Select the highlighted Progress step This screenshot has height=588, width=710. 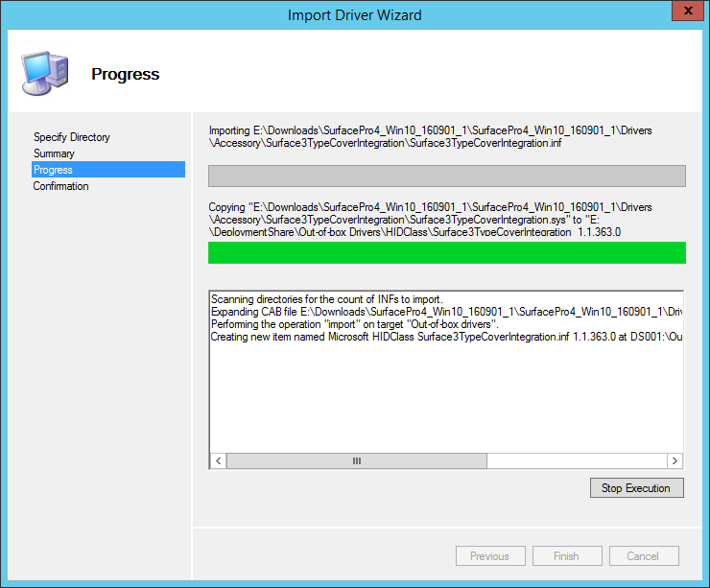pos(54,170)
